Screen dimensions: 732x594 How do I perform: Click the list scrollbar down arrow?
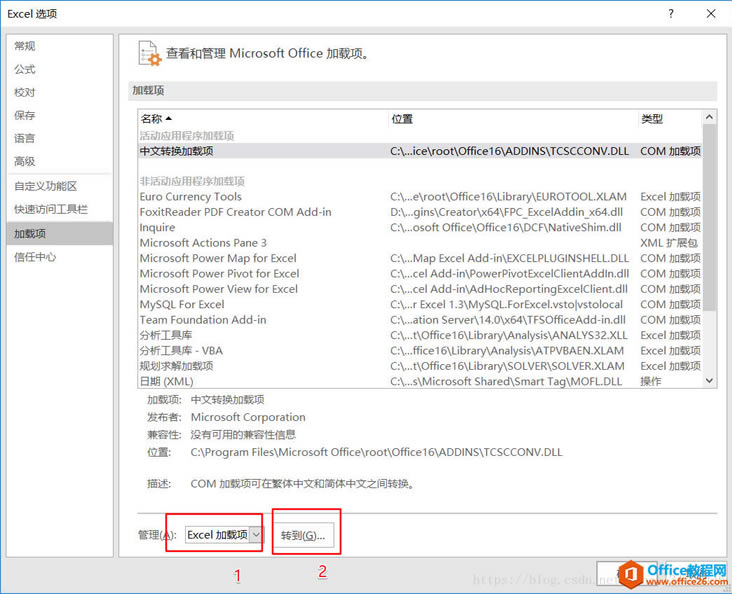coord(709,381)
